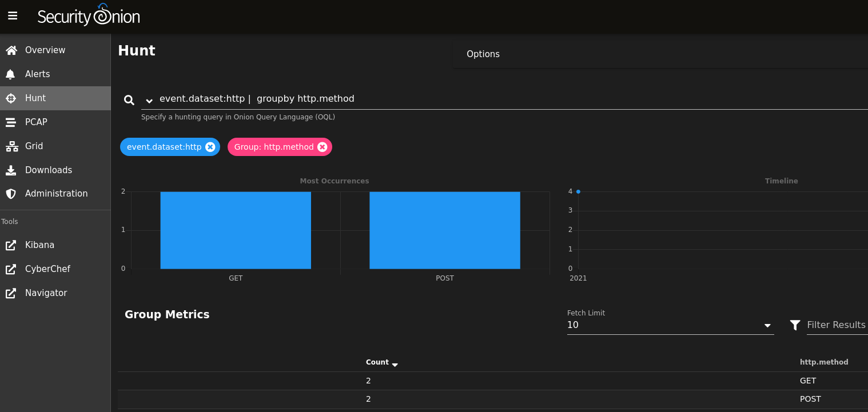Click the Count column header
This screenshot has width=868, height=412.
[377, 362]
